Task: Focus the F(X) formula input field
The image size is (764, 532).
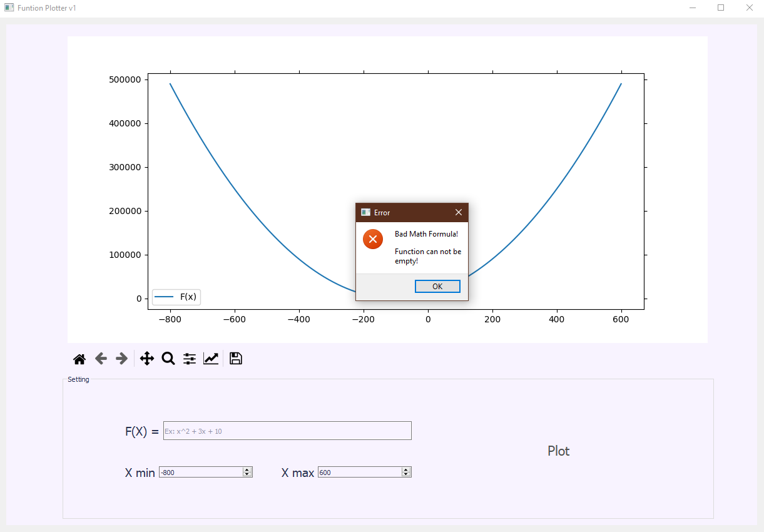Action: pyautogui.click(x=287, y=431)
